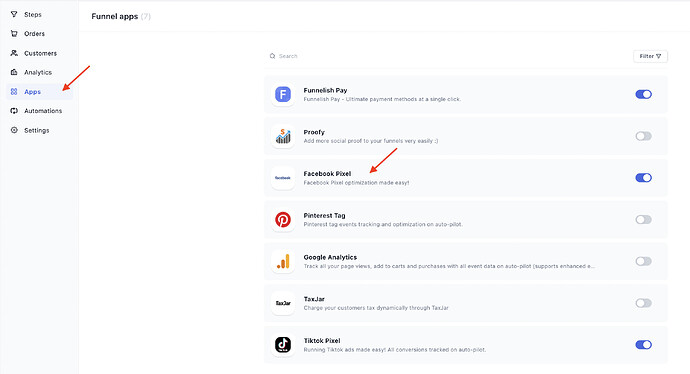Image resolution: width=690 pixels, height=374 pixels.
Task: Open the Tiktok Pixel app title
Action: [x=322, y=341]
